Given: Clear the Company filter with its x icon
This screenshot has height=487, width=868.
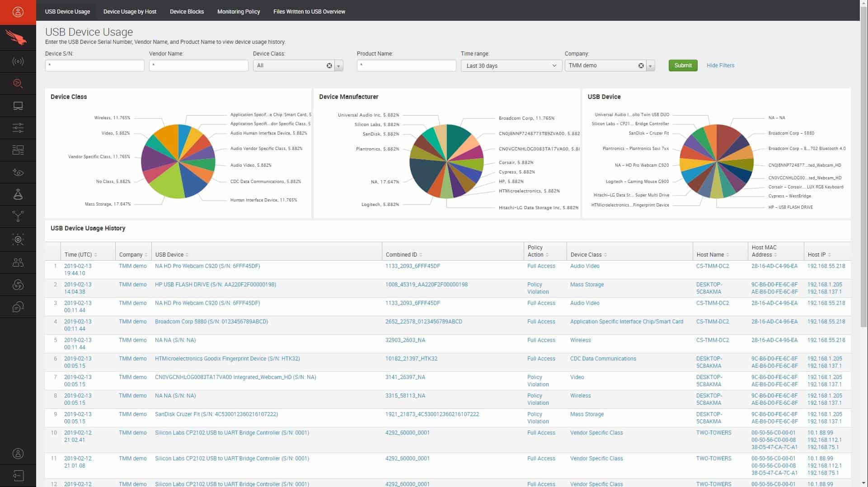Looking at the screenshot, I should point(641,65).
